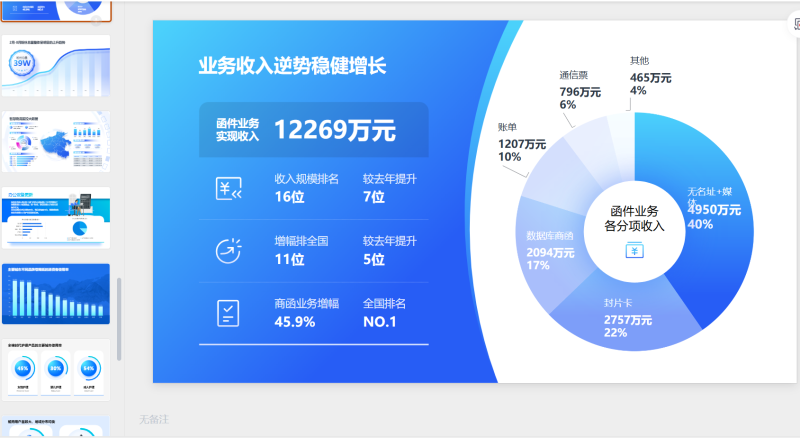This screenshot has width=800, height=438.
Task: Select the NO.1 ranking text
Action: [x=380, y=322]
